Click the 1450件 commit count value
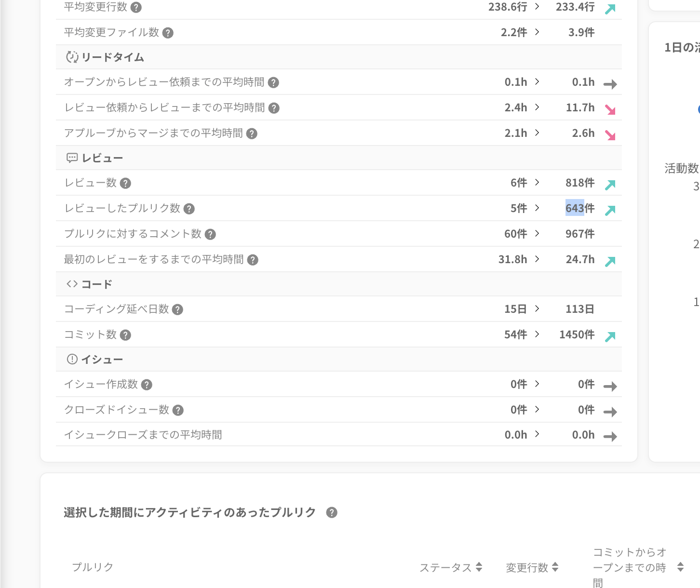 coord(577,334)
